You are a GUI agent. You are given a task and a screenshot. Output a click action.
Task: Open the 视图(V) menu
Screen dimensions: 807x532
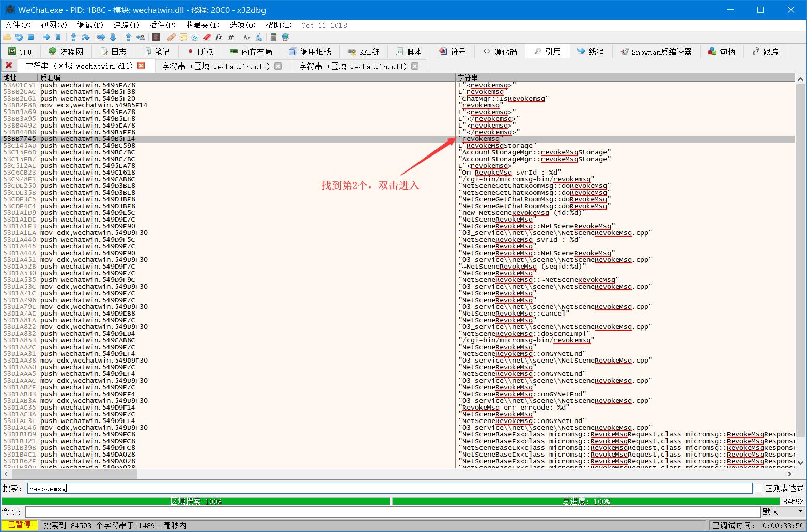pyautogui.click(x=54, y=25)
